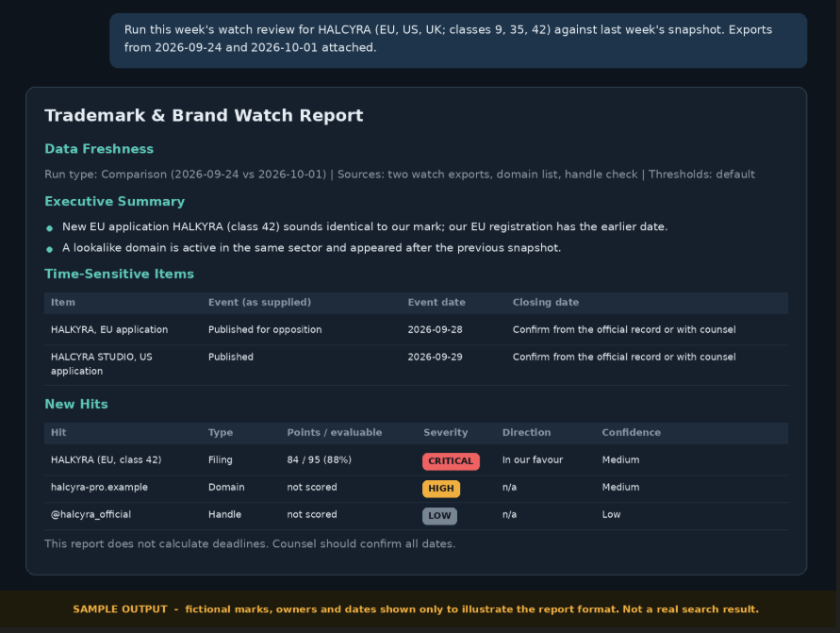Click the Event date column header
Image resolution: width=840 pixels, height=633 pixels.
click(x=436, y=302)
